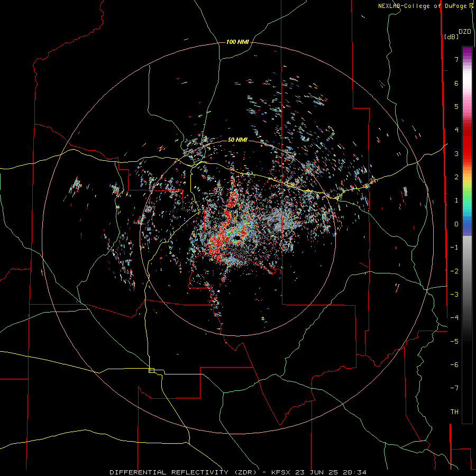476x476 pixels.
Task: Click the 23 JUN 25 date in the caption
Action: (317, 472)
